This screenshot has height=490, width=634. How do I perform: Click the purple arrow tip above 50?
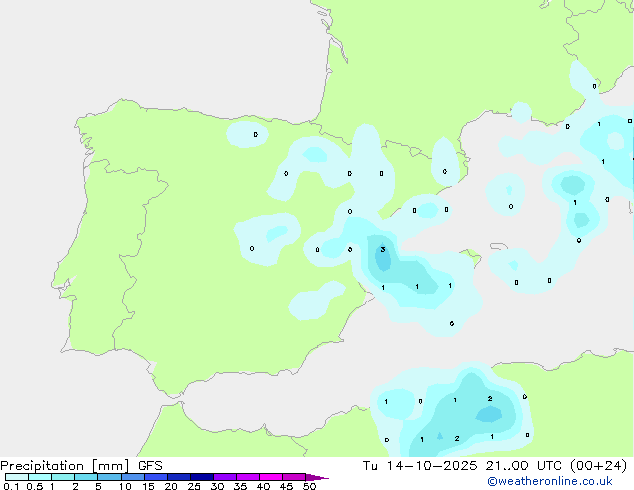317,477
